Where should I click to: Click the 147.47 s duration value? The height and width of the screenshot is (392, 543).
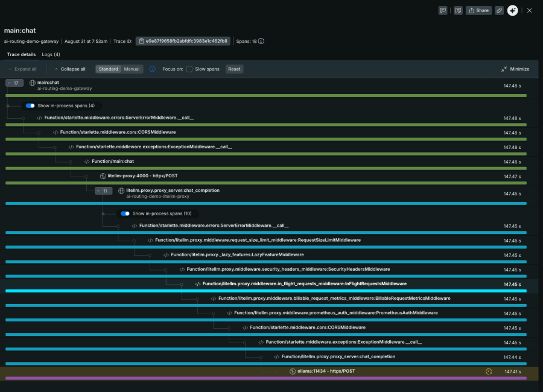pyautogui.click(x=512, y=176)
